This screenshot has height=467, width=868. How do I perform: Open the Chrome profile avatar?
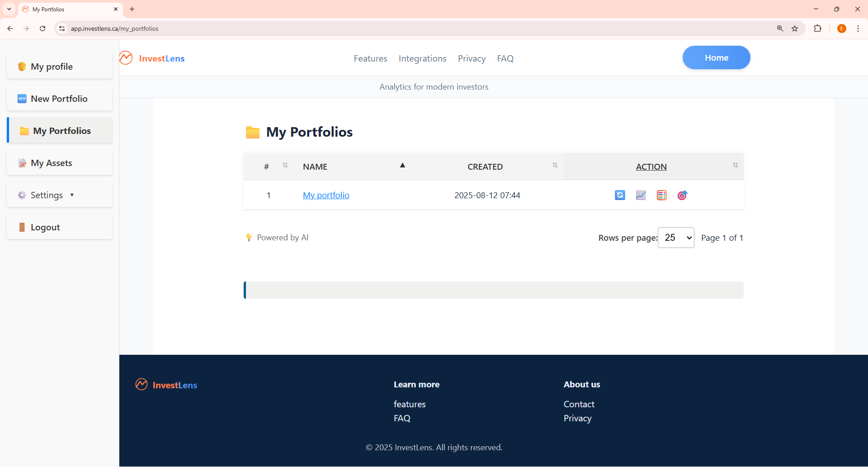click(x=841, y=29)
